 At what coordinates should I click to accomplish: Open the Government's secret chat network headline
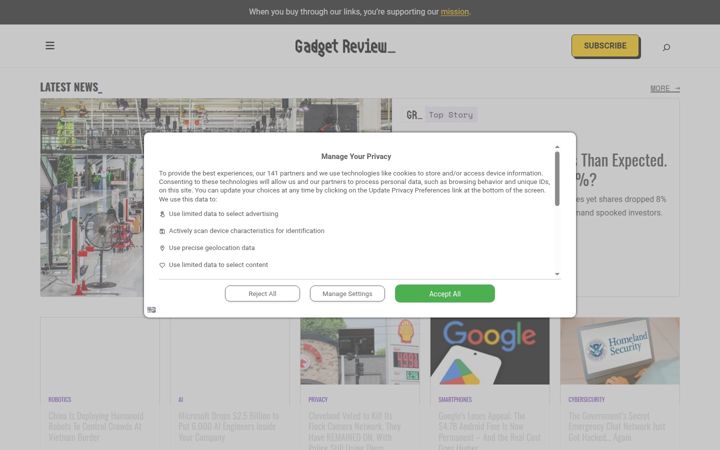pos(617,427)
